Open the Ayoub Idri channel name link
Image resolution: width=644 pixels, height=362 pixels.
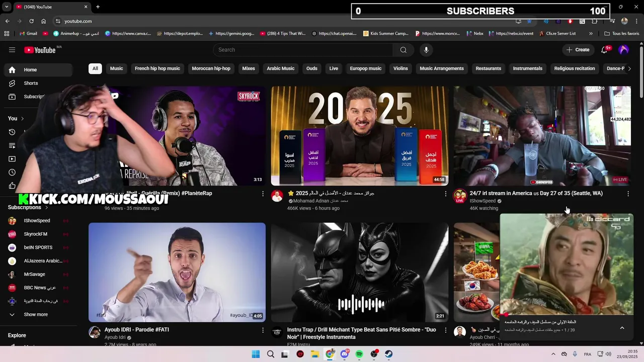pos(115,337)
